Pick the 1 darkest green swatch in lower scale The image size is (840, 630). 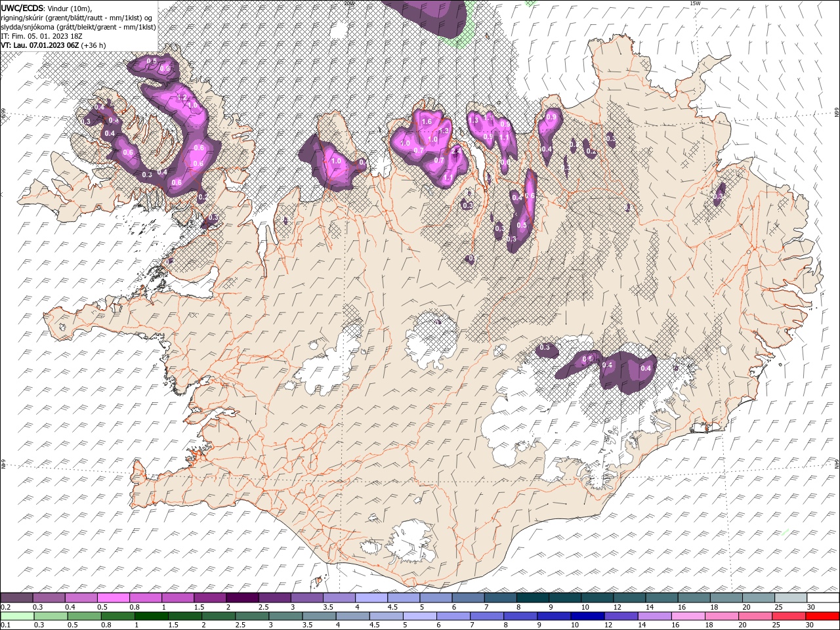click(151, 616)
